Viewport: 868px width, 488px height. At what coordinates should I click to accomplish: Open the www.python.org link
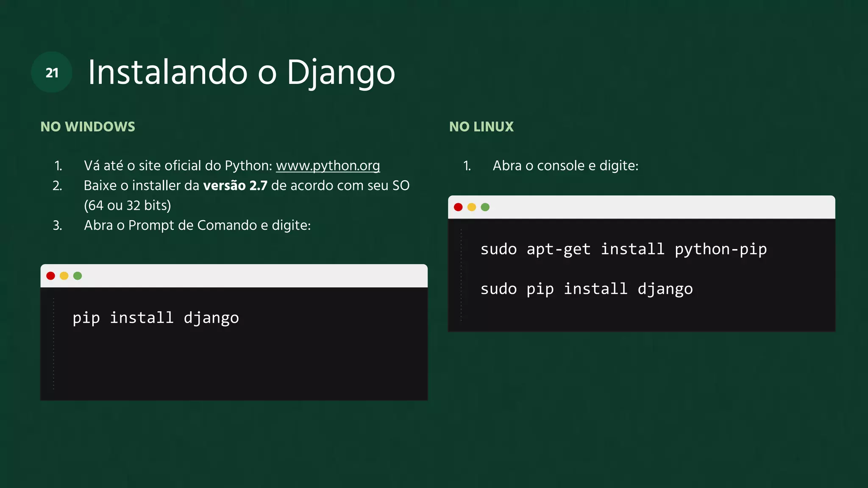328,166
